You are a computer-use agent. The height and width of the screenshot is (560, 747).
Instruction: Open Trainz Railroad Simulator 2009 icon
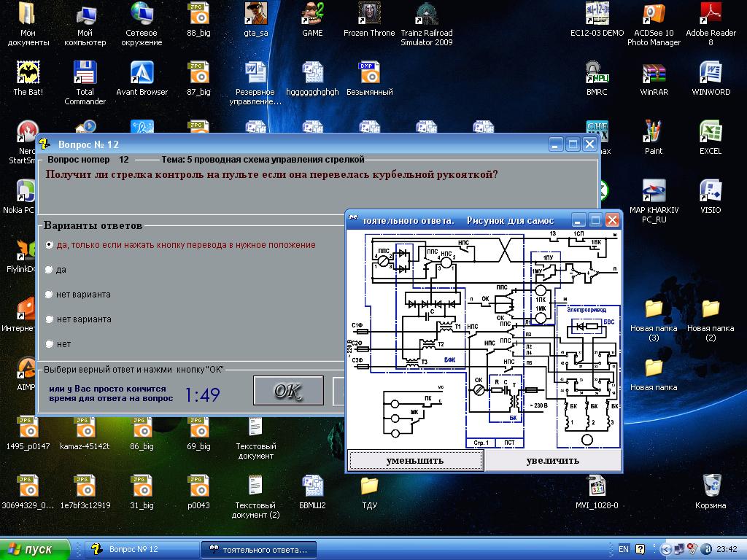tap(426, 15)
